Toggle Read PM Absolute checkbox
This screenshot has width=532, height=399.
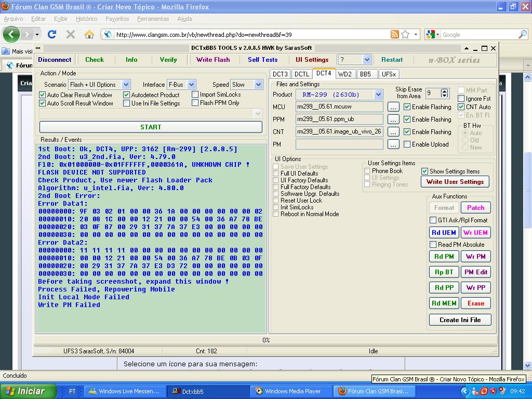click(433, 245)
